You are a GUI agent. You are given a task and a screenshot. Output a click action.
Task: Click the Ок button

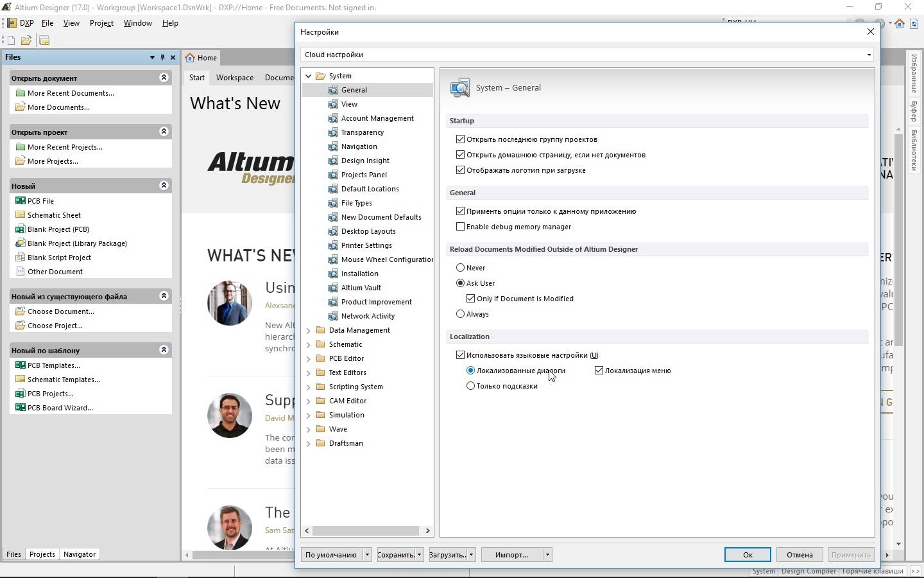point(748,555)
